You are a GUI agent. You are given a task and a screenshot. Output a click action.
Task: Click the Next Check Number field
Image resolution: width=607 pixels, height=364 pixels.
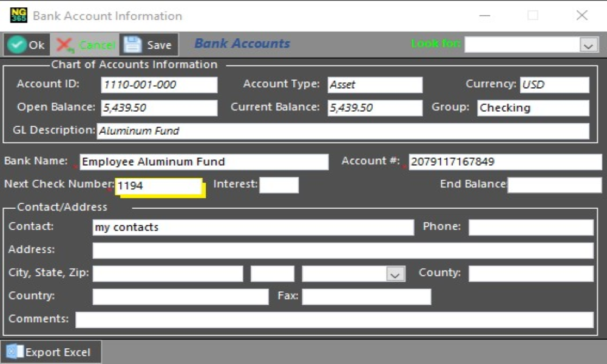159,186
